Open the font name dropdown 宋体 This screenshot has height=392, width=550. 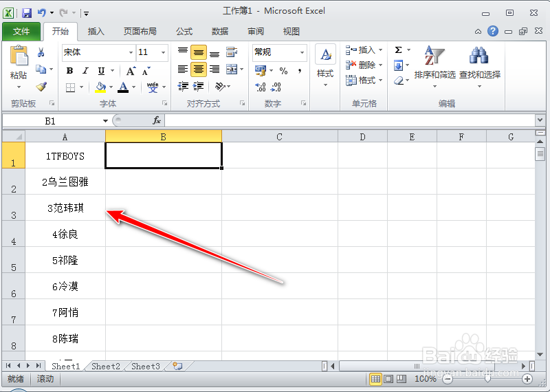(131, 53)
